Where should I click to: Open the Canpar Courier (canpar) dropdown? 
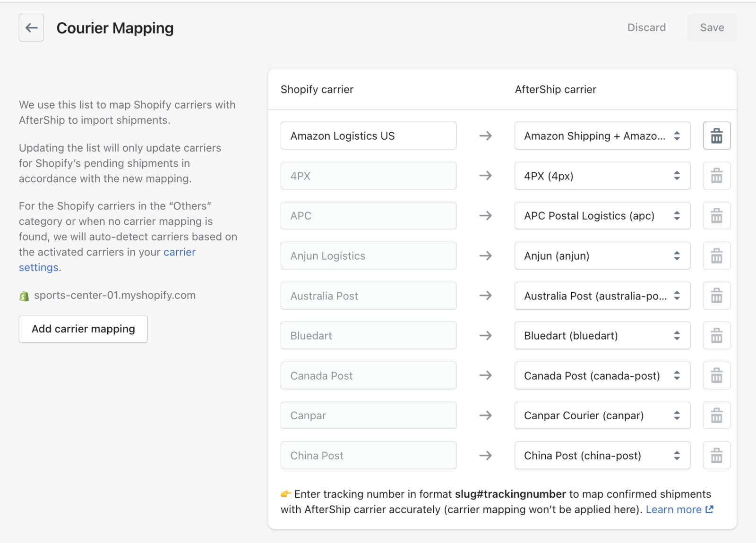click(602, 416)
